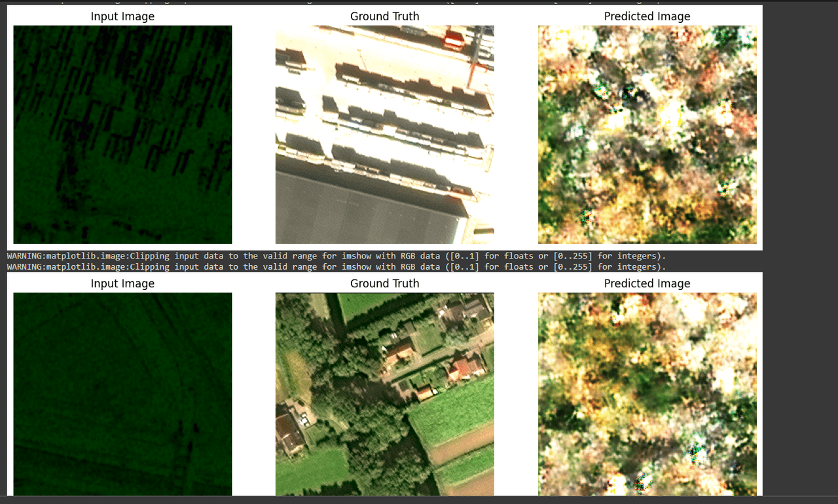Select the bottom ground truth image with houses

[x=384, y=393]
